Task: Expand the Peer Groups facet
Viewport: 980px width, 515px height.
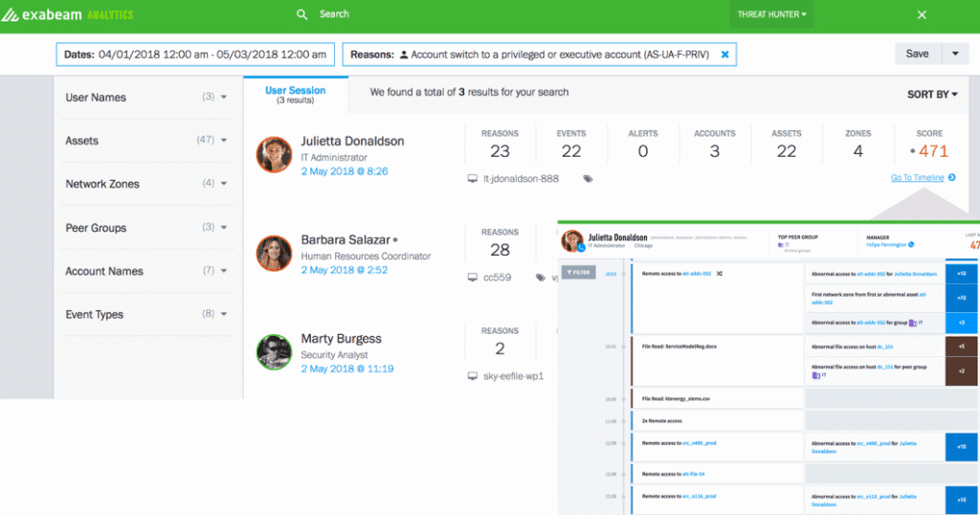Action: click(146, 228)
